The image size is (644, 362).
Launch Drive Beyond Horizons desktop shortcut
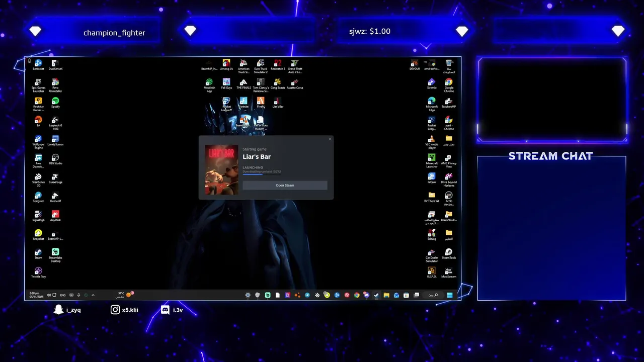449,179
